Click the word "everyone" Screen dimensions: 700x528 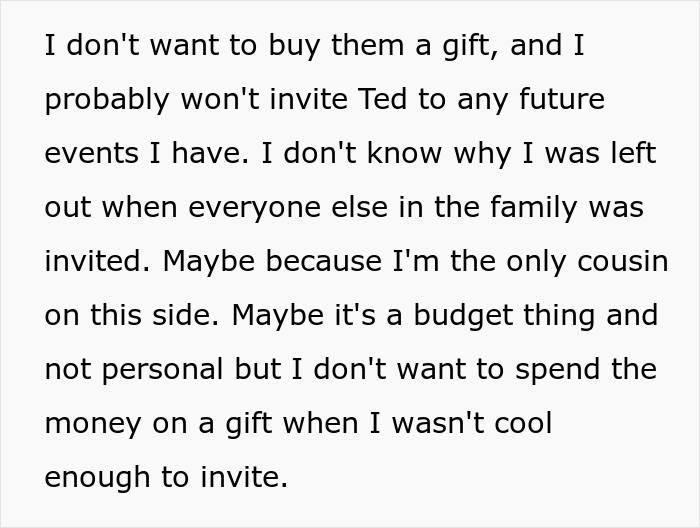tap(248, 208)
